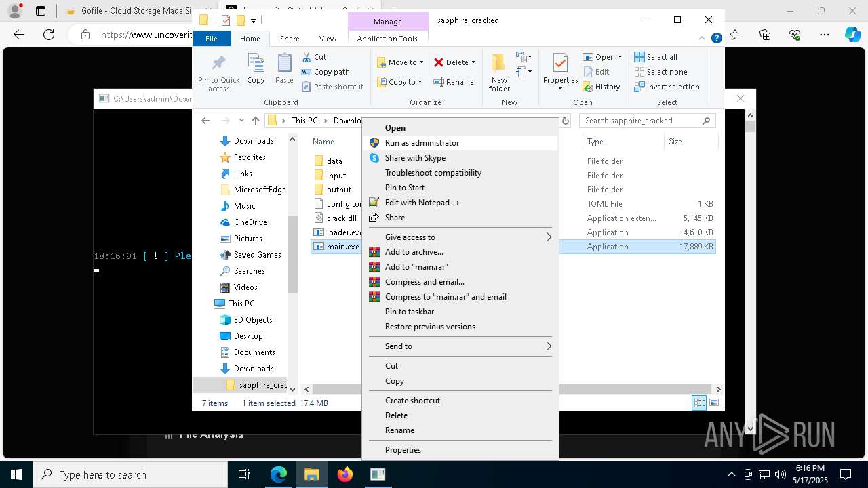Switch to the Share ribbon tab
Viewport: 868px width, 488px height.
[x=290, y=39]
